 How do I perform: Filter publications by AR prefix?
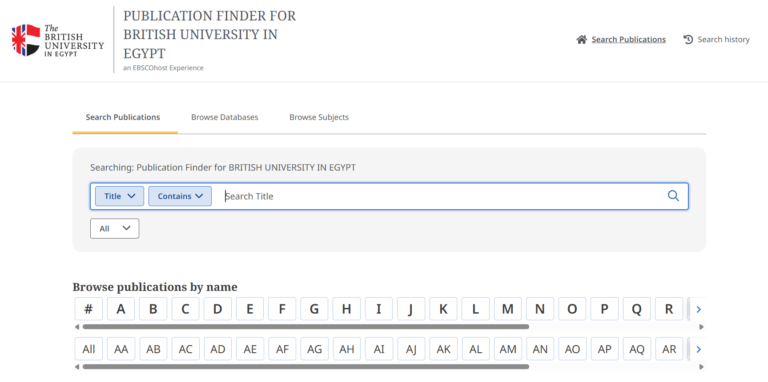coord(669,349)
